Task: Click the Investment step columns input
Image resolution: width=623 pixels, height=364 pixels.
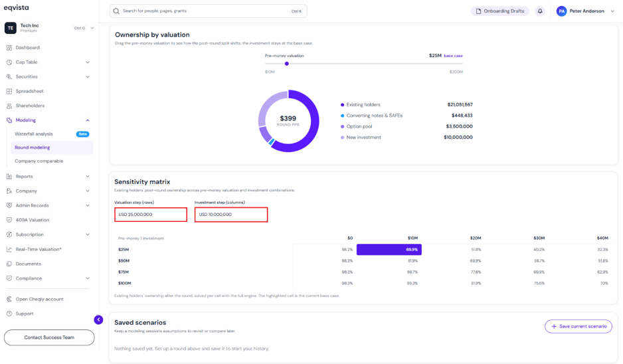Action: point(231,215)
